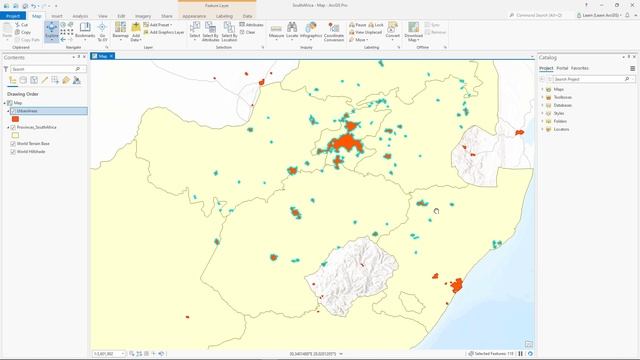The width and height of the screenshot is (640, 360).
Task: Pause drawing with the status bar pause icon
Action: (520, 353)
